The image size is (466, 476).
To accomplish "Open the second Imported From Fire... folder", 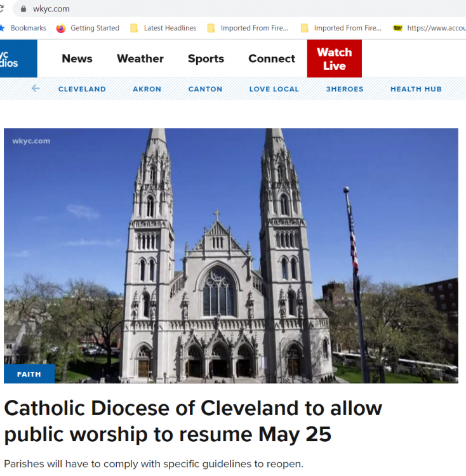I will pyautogui.click(x=341, y=28).
